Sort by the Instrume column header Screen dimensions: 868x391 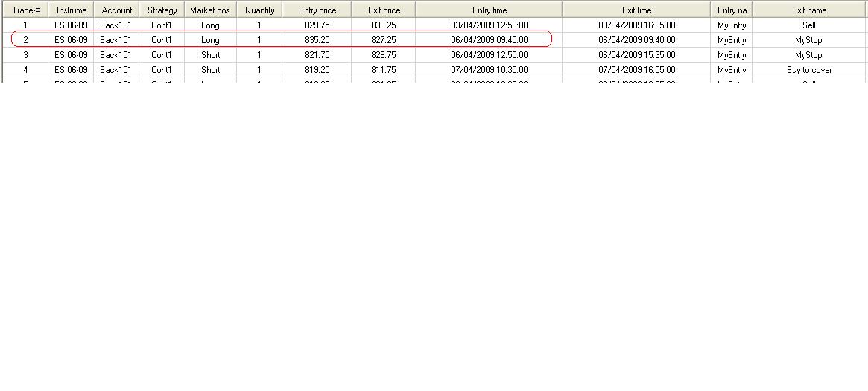tap(72, 10)
